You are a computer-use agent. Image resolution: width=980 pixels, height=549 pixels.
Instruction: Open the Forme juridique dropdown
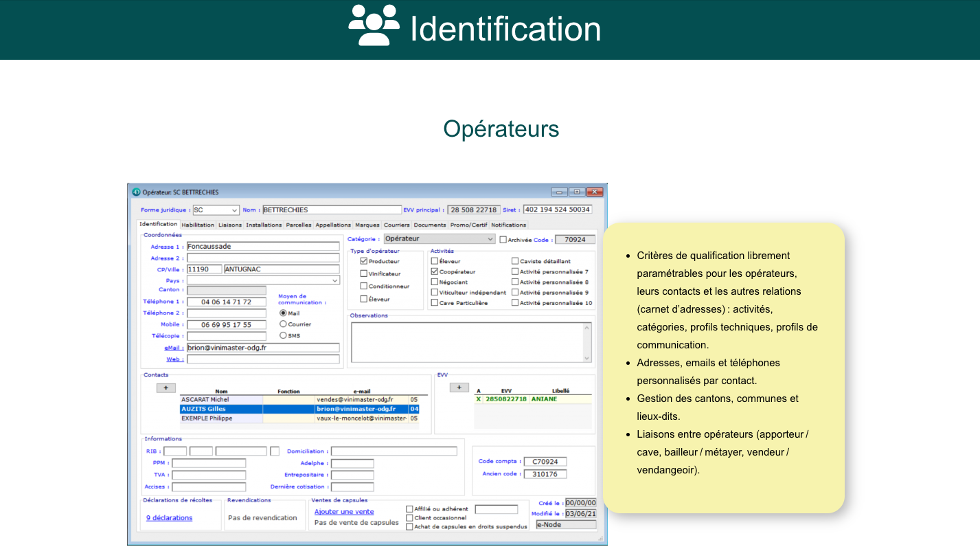coord(234,210)
